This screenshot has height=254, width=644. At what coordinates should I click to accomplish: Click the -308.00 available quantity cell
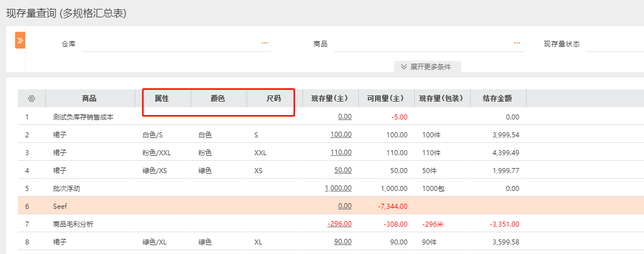click(386, 224)
